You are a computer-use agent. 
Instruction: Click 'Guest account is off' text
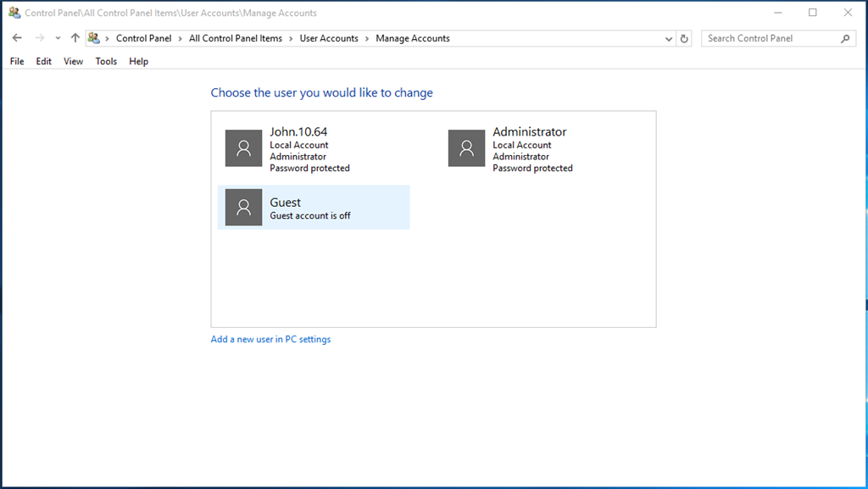(310, 216)
